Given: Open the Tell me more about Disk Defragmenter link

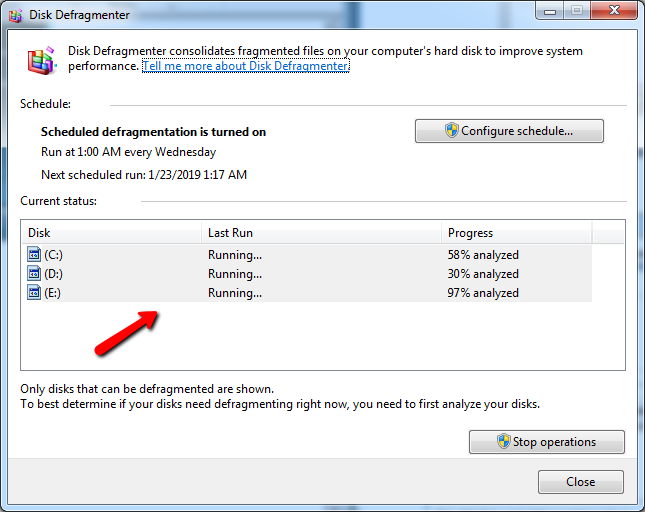Looking at the screenshot, I should coord(245,66).
